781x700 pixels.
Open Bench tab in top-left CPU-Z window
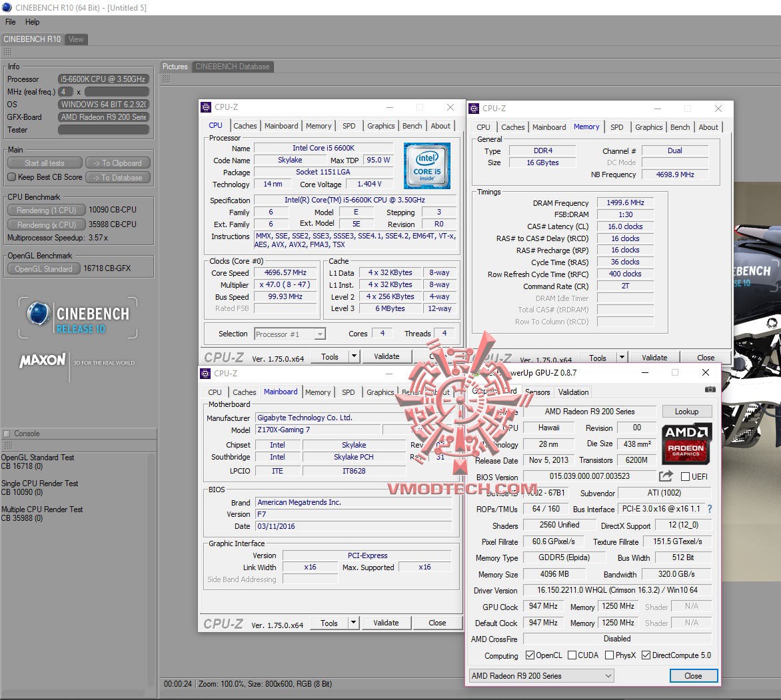(x=412, y=126)
